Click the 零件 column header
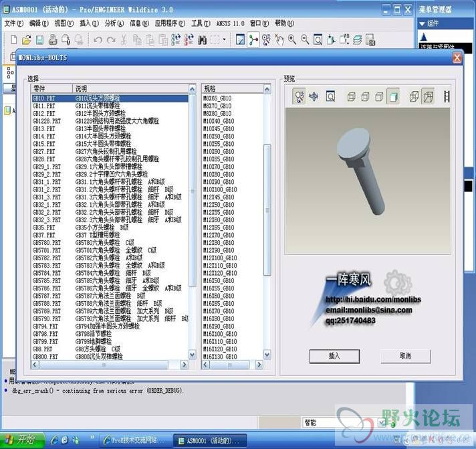 [52, 88]
